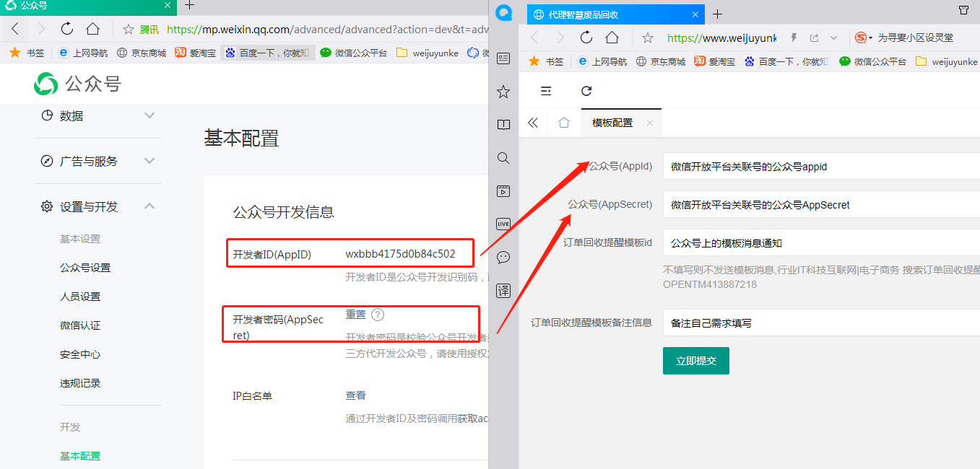
Task: Open 书签 star in right browser bookmarks bar
Action: 546,61
